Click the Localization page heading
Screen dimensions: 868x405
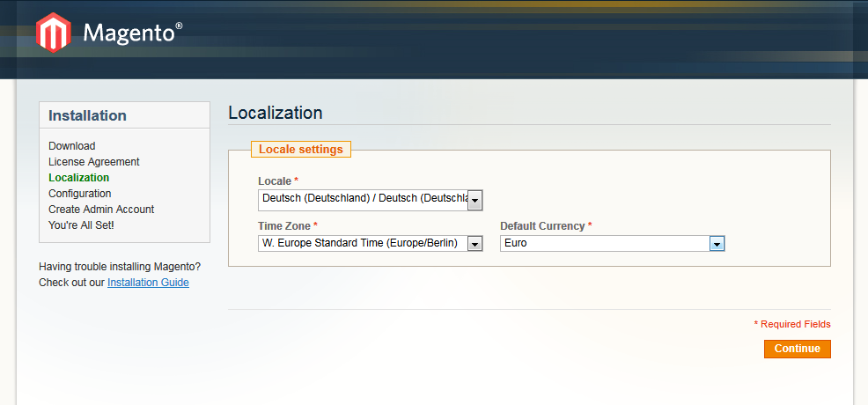[276, 113]
